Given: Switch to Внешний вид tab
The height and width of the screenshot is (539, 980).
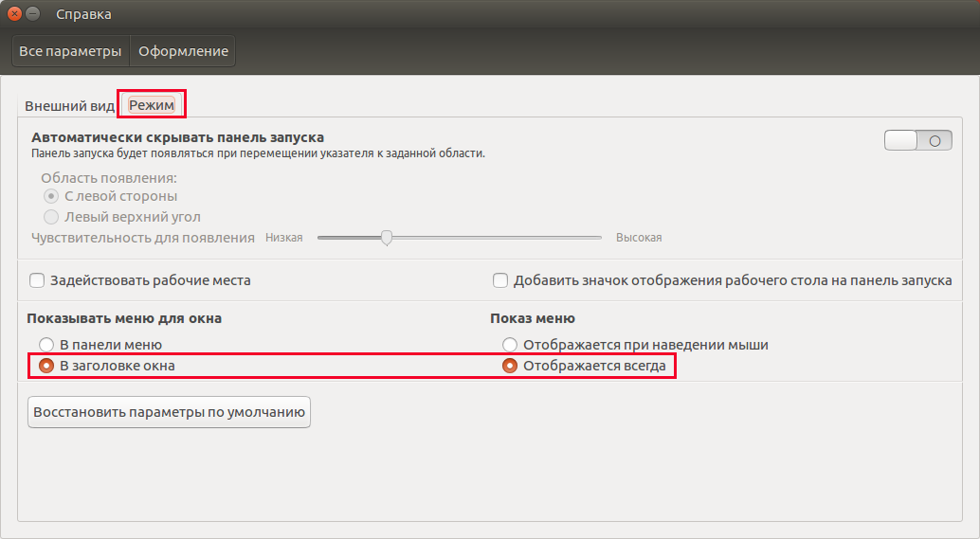Looking at the screenshot, I should (x=69, y=105).
